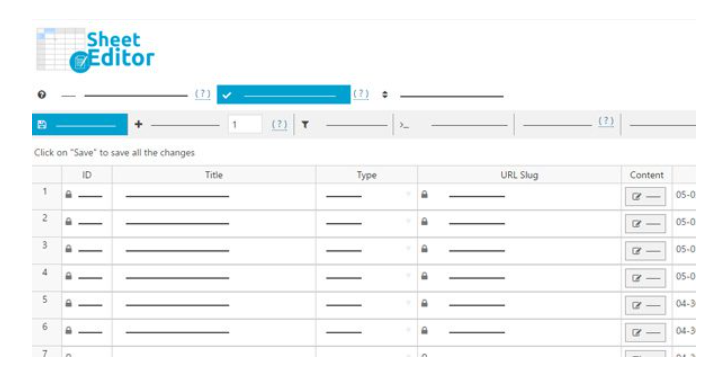Click the plus icon to add rows
This screenshot has height=367, width=725.
pos(138,124)
